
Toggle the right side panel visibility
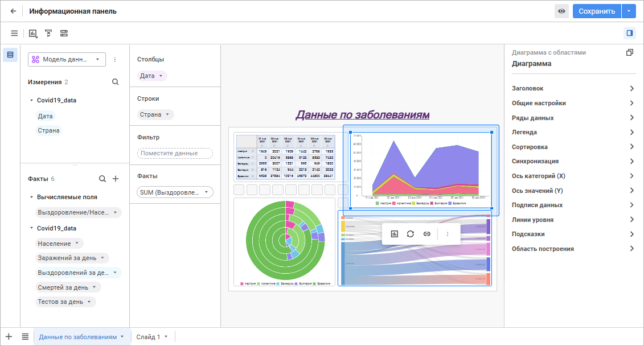click(629, 33)
